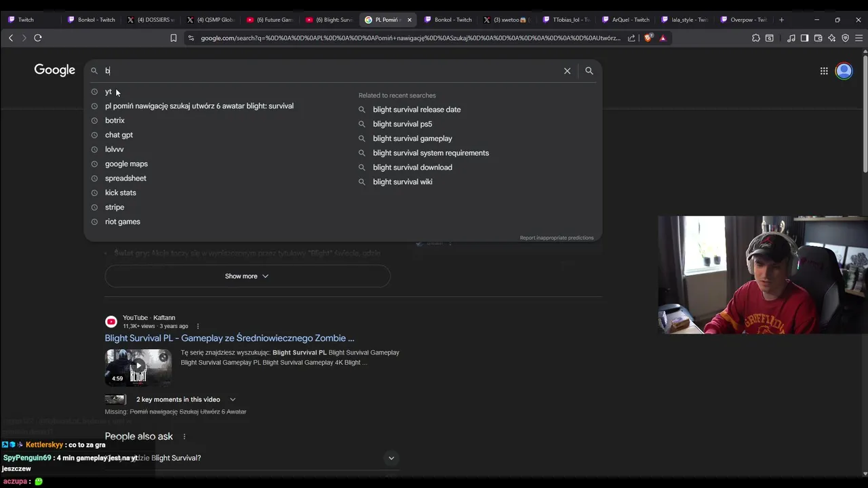Image resolution: width=868 pixels, height=488 pixels.
Task: Switch to '(3) xwetoo' X tab
Action: coord(507,20)
